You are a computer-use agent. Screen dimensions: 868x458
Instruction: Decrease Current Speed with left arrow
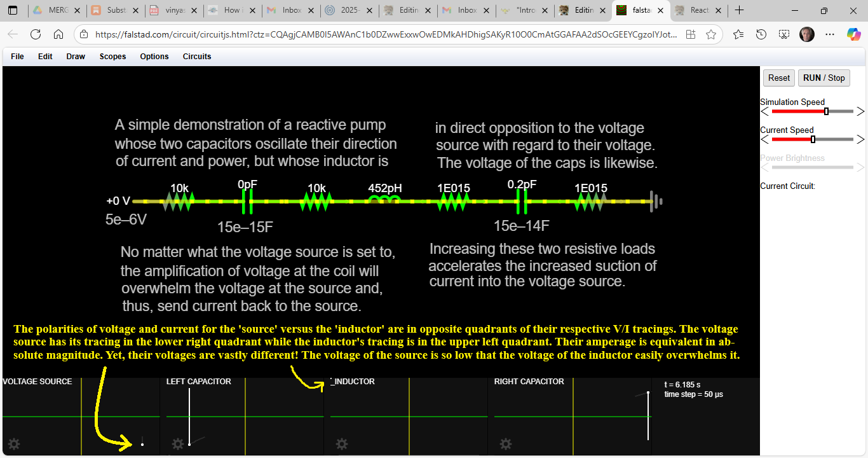(x=765, y=139)
